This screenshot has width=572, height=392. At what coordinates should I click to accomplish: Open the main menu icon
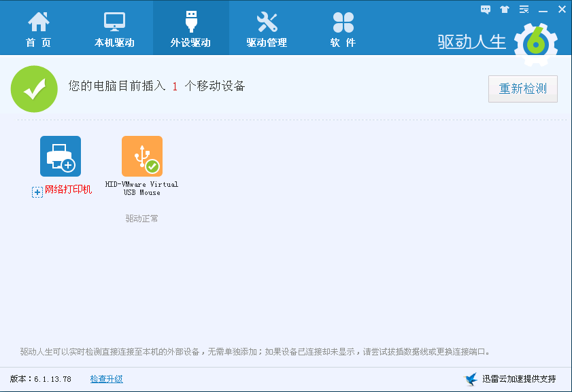[524, 10]
